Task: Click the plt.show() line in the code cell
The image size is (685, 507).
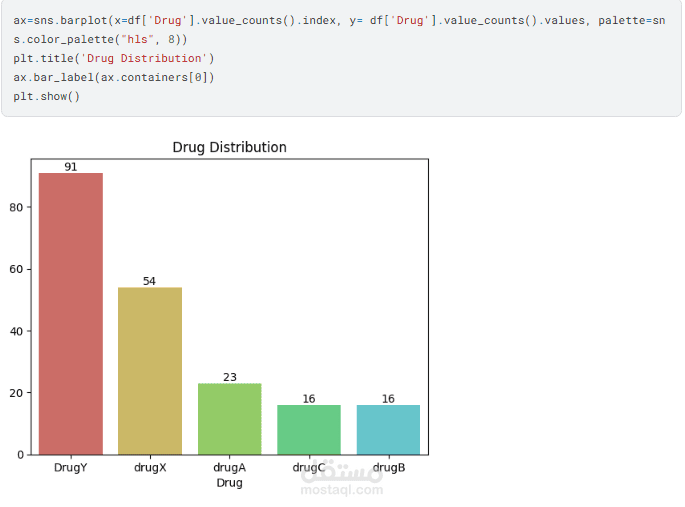Action: (x=47, y=96)
